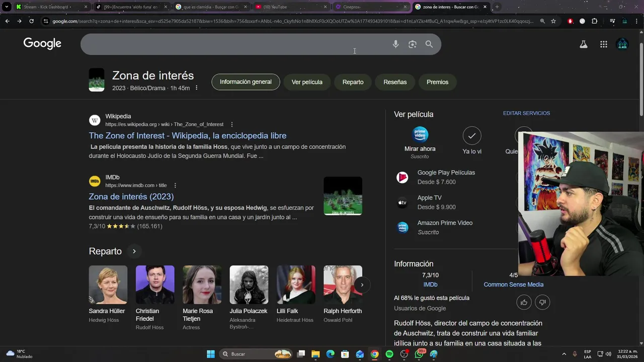Show hidden system tray icons
The height and width of the screenshot is (362, 644).
563,354
